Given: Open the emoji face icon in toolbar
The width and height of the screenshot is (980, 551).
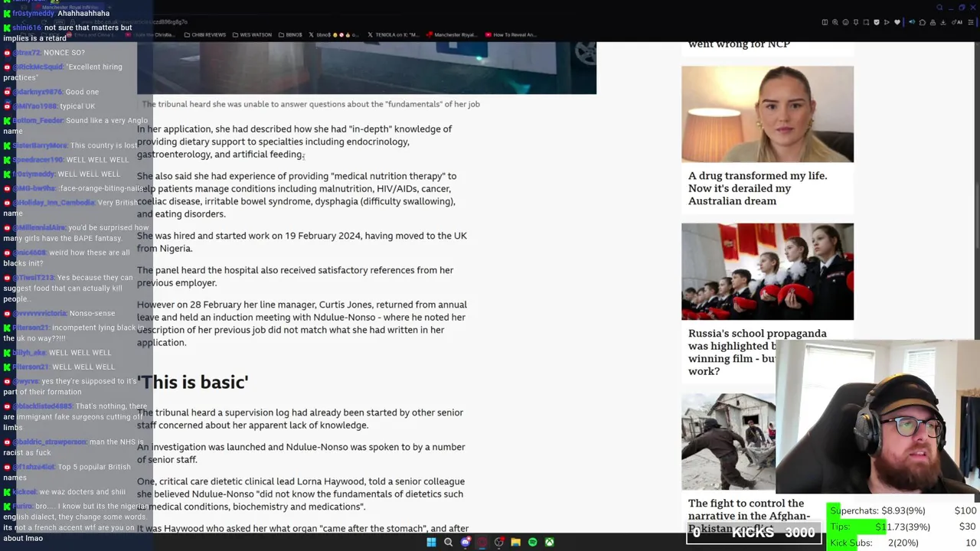Looking at the screenshot, I should point(846,22).
